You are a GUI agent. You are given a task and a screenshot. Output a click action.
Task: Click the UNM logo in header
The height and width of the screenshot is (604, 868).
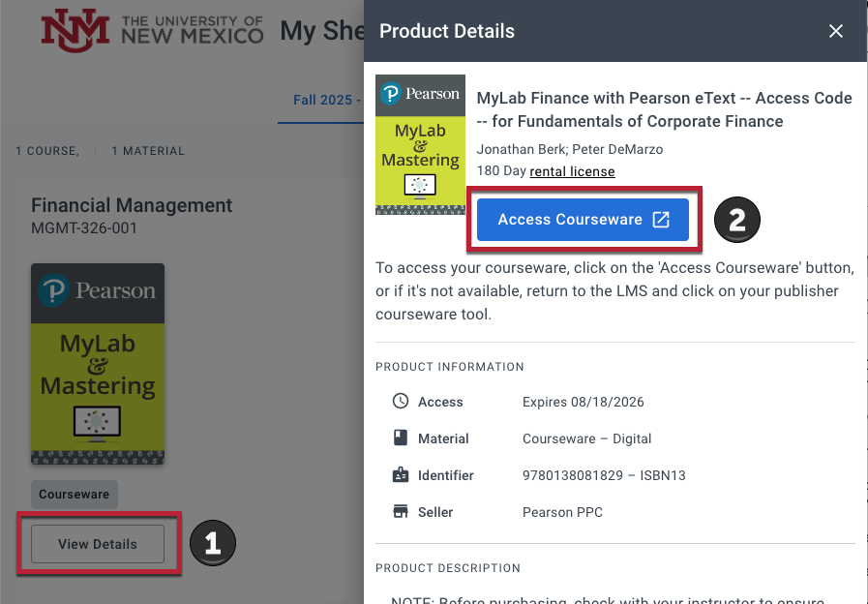[152, 30]
